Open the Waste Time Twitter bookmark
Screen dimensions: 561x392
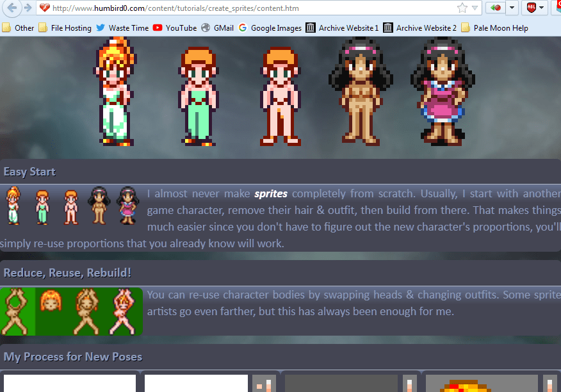(x=122, y=28)
